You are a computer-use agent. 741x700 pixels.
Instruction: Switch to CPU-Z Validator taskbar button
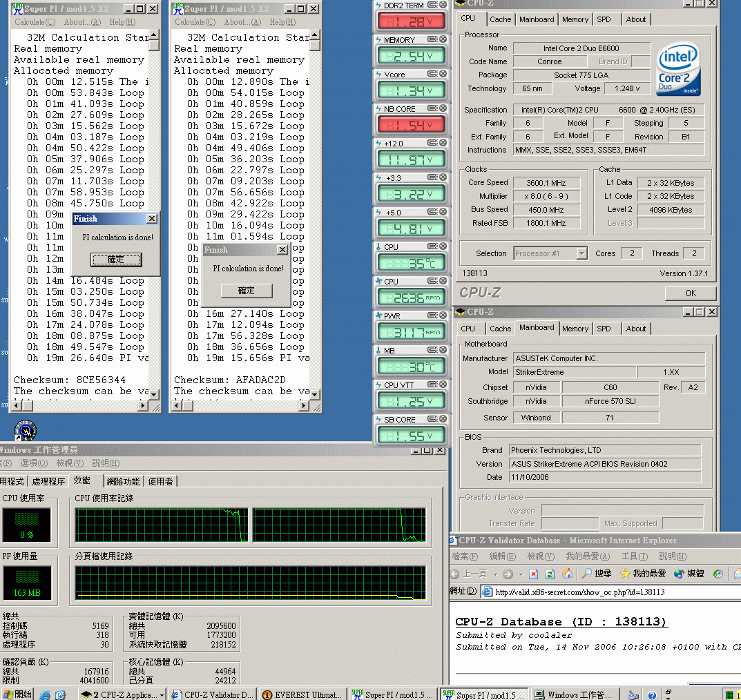[x=213, y=694]
